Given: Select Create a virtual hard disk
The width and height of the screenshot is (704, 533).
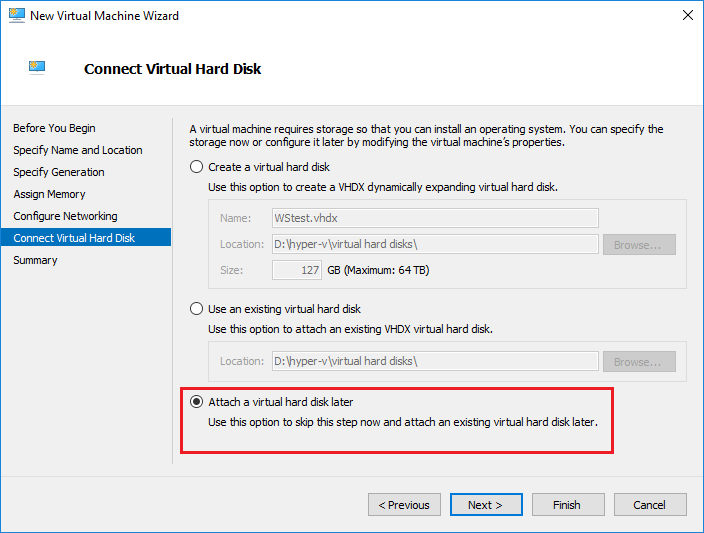Looking at the screenshot, I should pyautogui.click(x=197, y=167).
